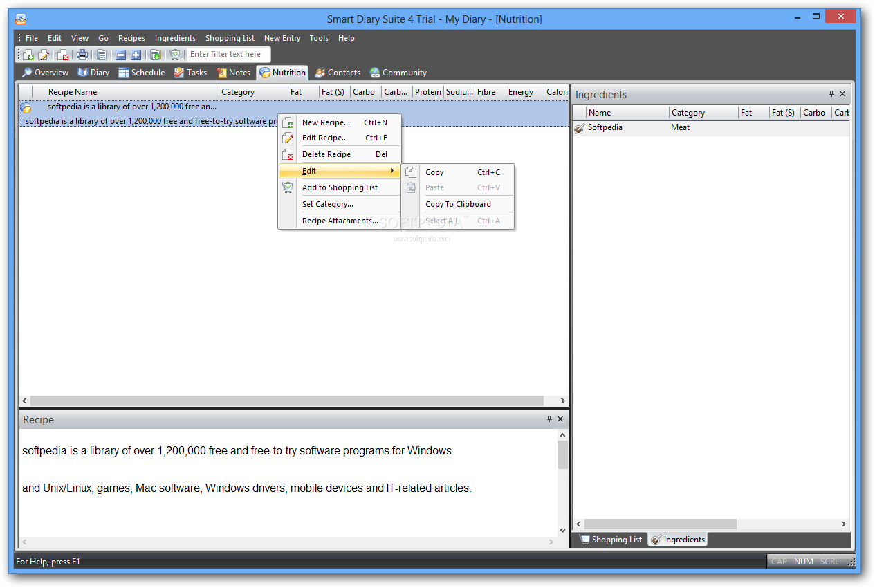Viewport: 875px width, 588px height.
Task: Open the Contacts tab
Action: [338, 73]
